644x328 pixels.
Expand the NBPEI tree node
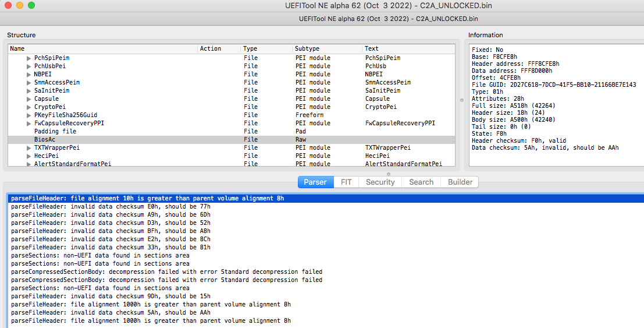[29, 75]
